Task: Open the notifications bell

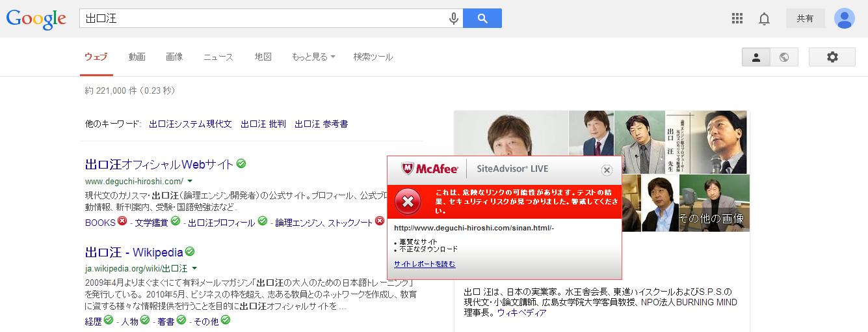Action: click(x=765, y=19)
